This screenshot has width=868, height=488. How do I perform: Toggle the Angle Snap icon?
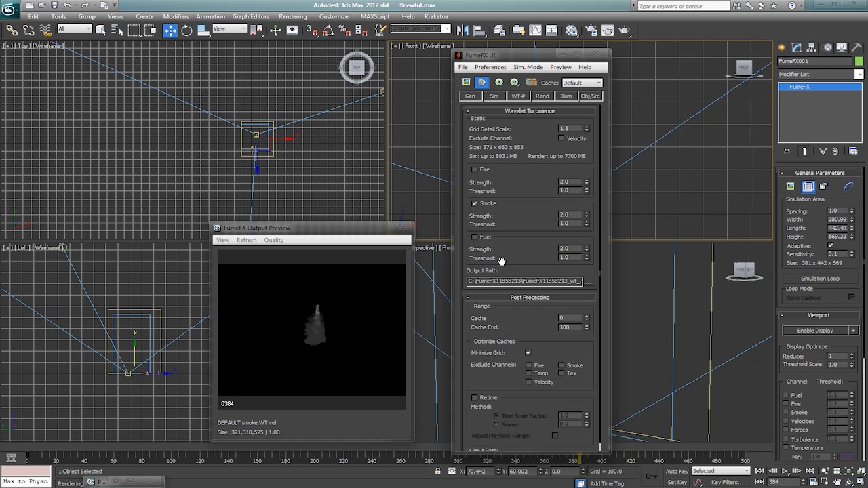click(x=328, y=30)
